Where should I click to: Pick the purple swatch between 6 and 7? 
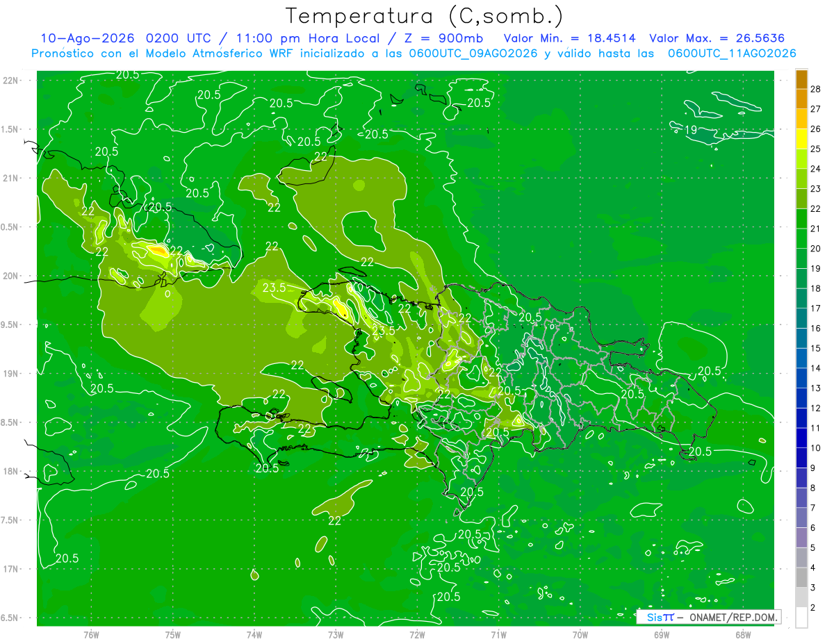(801, 518)
